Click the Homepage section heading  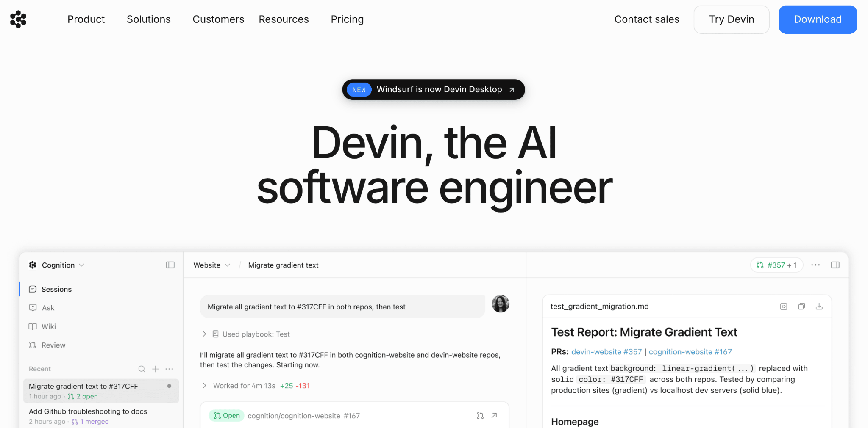575,422
